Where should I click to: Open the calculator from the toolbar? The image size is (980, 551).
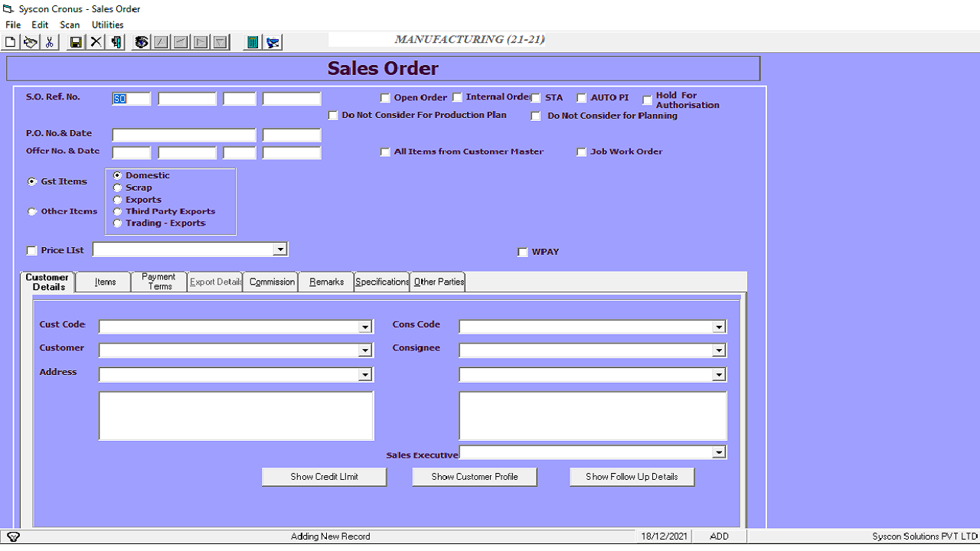click(x=253, y=42)
